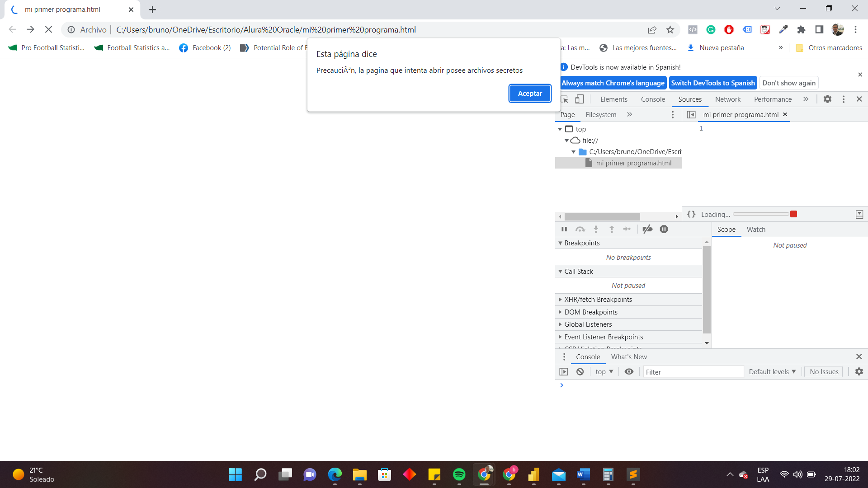Open Word from the taskbar

[x=583, y=474]
